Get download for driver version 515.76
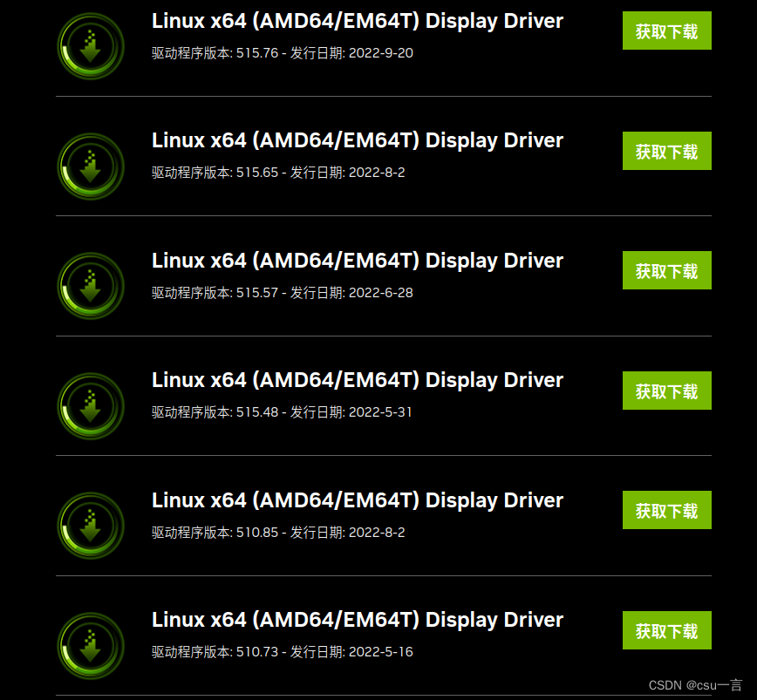757x700 pixels. [x=666, y=31]
